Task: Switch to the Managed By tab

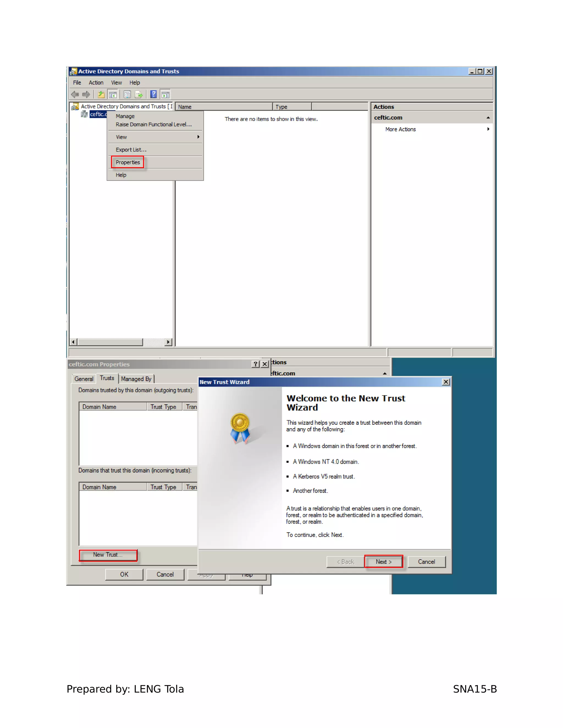Action: [x=136, y=379]
